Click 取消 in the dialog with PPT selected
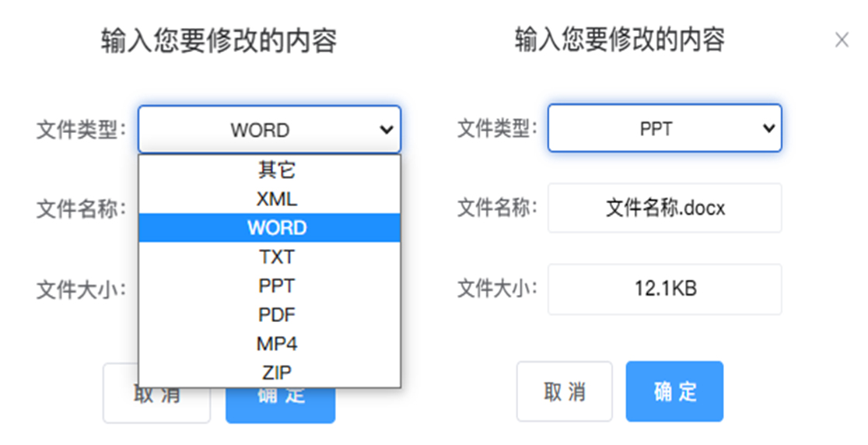The image size is (868, 445). point(564,391)
